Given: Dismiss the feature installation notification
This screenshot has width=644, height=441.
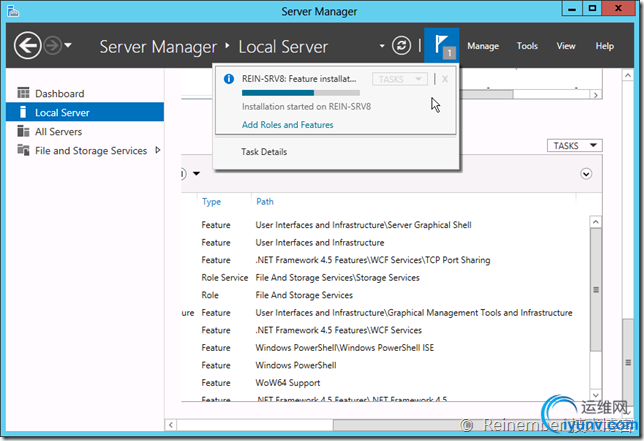Looking at the screenshot, I should pyautogui.click(x=445, y=79).
